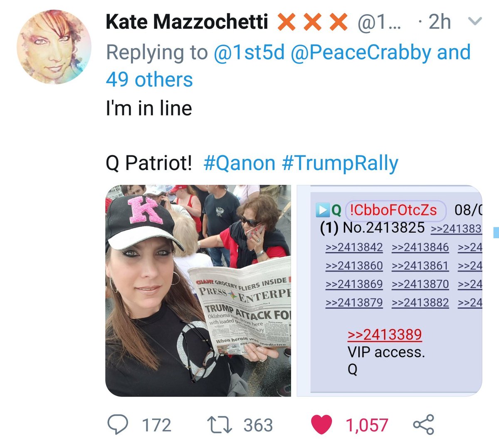Click the reply speech bubble icon
Viewport: 499px width, 448px height.
(119, 425)
